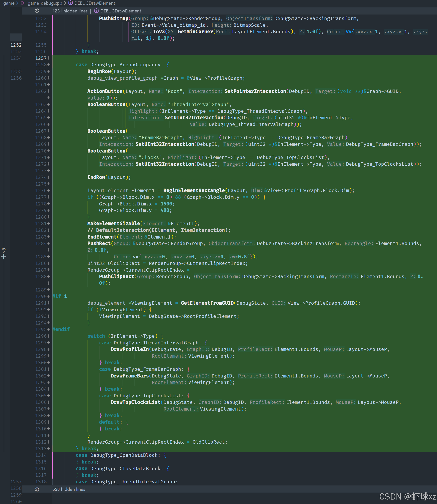
Task: Click on MakeElementSizable function call
Action: (x=114, y=223)
